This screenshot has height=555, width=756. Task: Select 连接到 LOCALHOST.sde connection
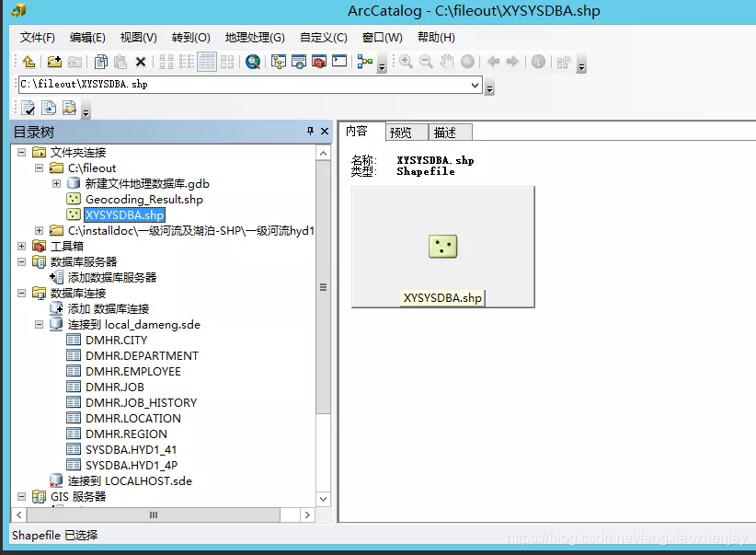coord(130,481)
